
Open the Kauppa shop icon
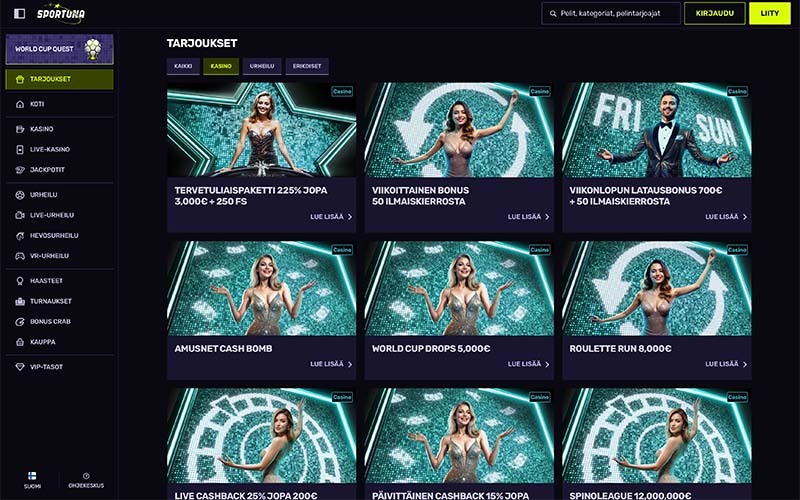tap(20, 342)
